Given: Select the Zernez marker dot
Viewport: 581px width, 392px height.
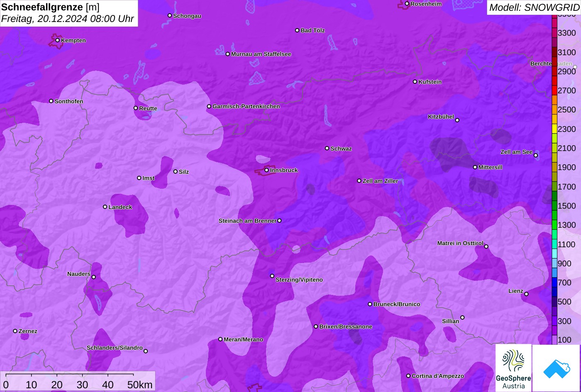Looking at the screenshot, I should [x=15, y=331].
